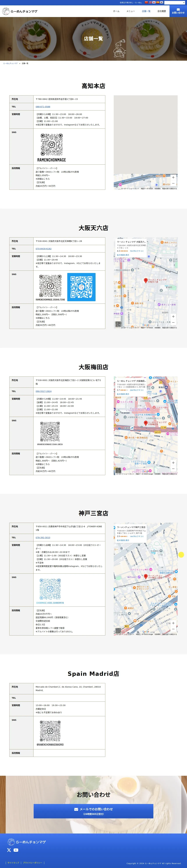187x868 pixels.
Task: Toggle satellite view thumbnail on Umeda map
Action: (118, 470)
